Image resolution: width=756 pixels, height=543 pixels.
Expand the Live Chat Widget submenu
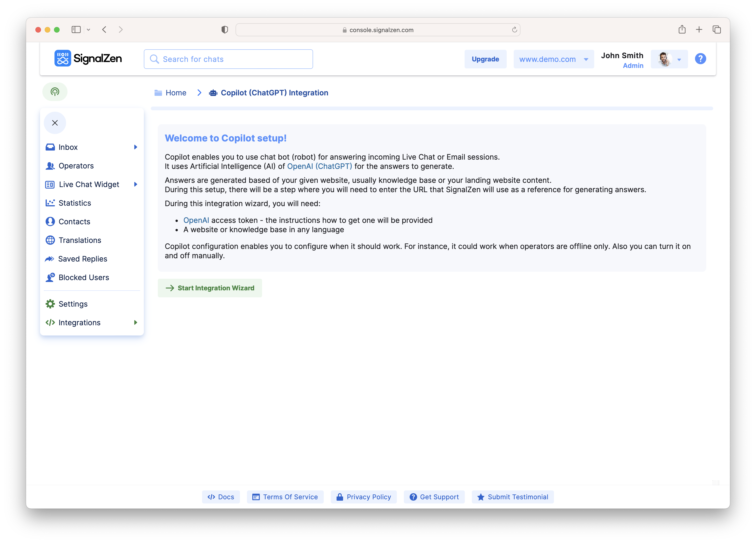pos(136,184)
